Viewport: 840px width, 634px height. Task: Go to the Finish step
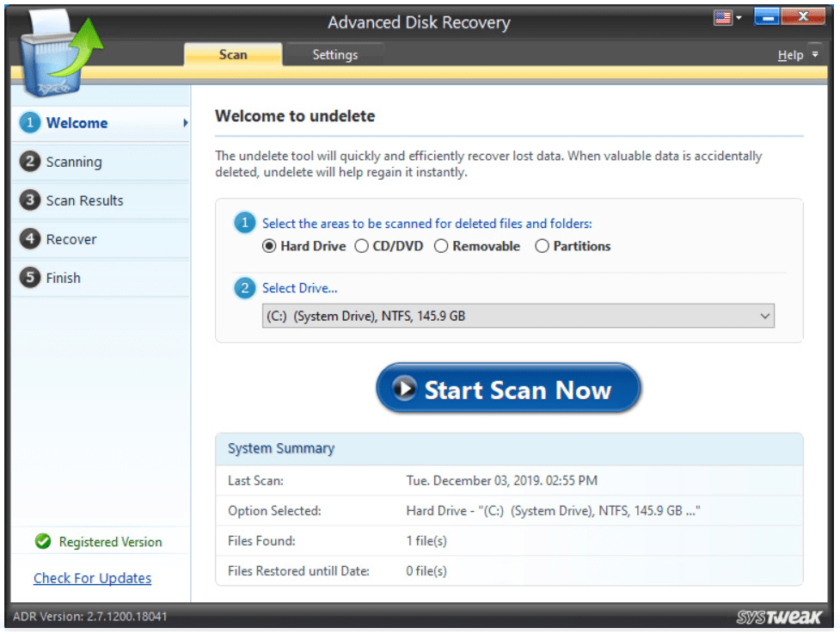[x=101, y=277]
